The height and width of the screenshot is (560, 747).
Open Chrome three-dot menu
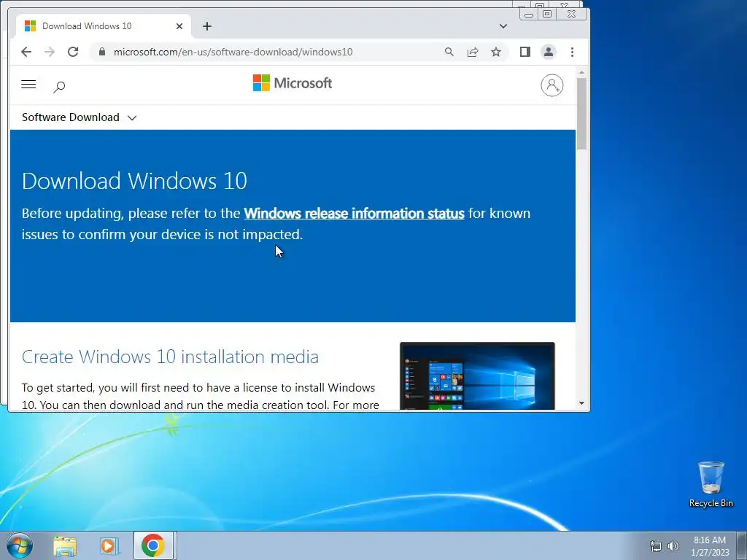pos(572,52)
